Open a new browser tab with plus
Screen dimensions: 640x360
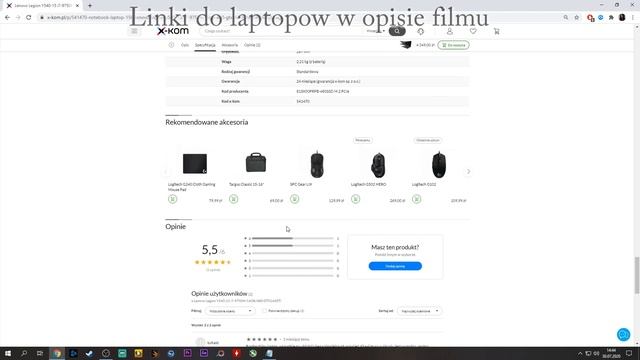90,6
